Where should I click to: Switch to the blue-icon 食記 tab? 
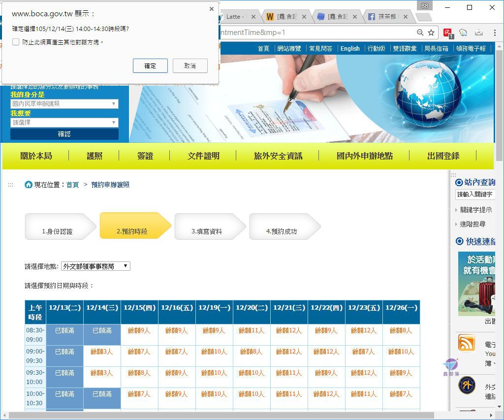pos(334,17)
